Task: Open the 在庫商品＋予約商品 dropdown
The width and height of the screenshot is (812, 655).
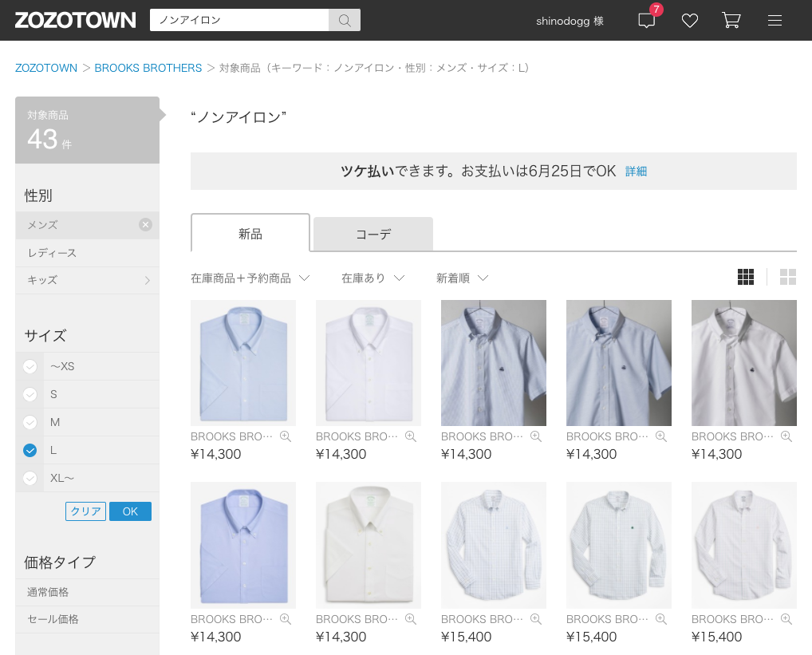Action: click(x=250, y=278)
